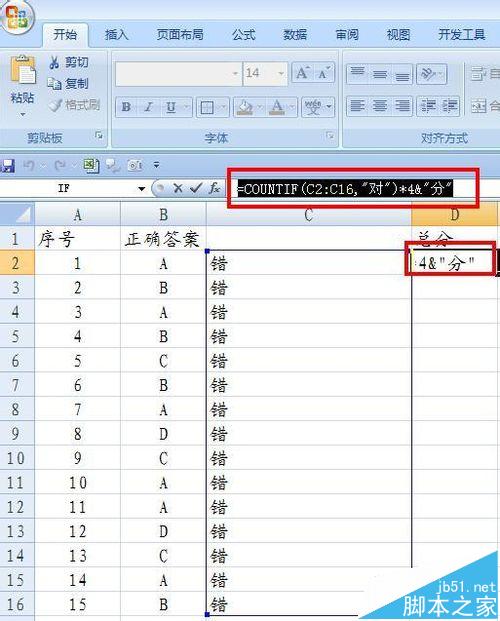The image size is (500, 621).
Task: Confirm formula entry with checkmark
Action: [x=196, y=188]
